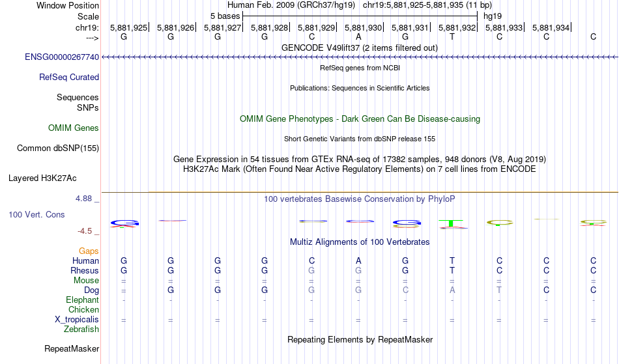Click position label 5,881,929

click(317, 27)
